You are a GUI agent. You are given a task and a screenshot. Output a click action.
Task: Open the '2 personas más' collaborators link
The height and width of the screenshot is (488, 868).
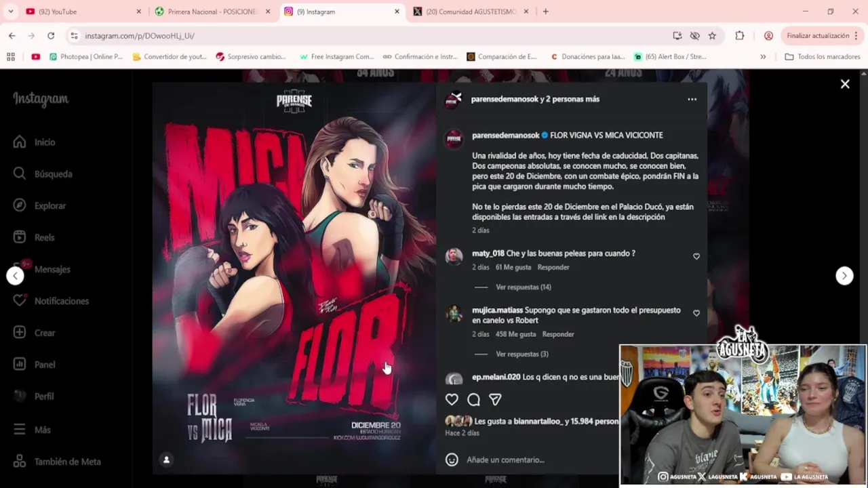tap(573, 99)
